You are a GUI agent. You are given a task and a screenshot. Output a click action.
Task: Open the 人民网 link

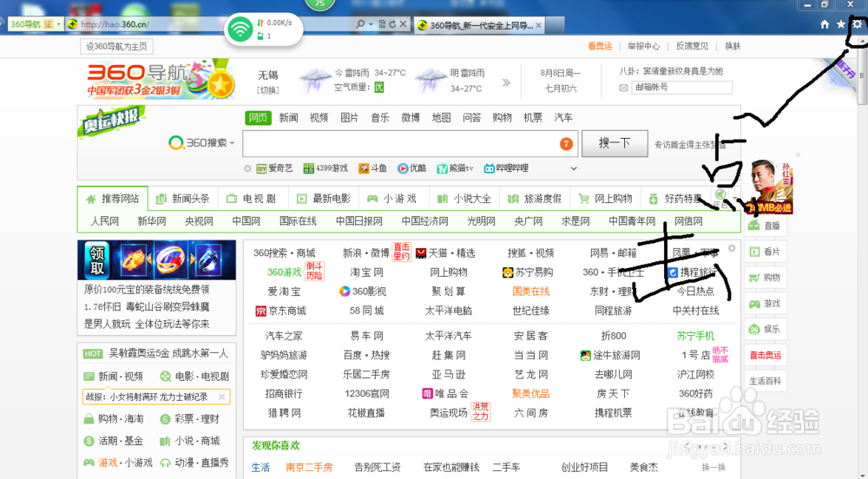point(105,221)
